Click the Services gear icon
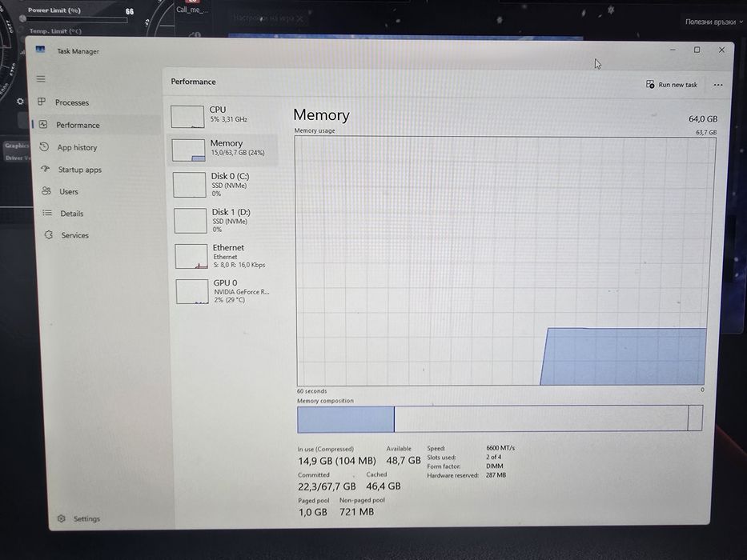Screen dimensions: 747x560 click(49, 234)
